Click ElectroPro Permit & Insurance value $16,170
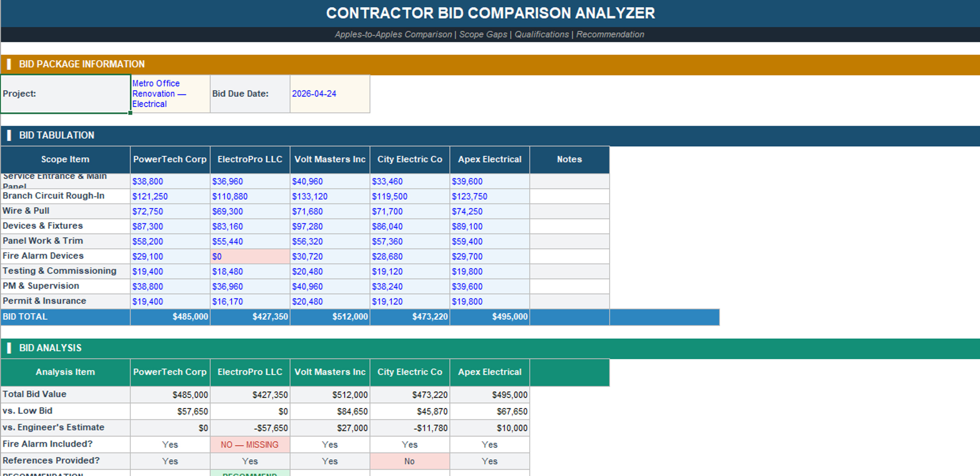This screenshot has height=476, width=980. click(x=250, y=302)
